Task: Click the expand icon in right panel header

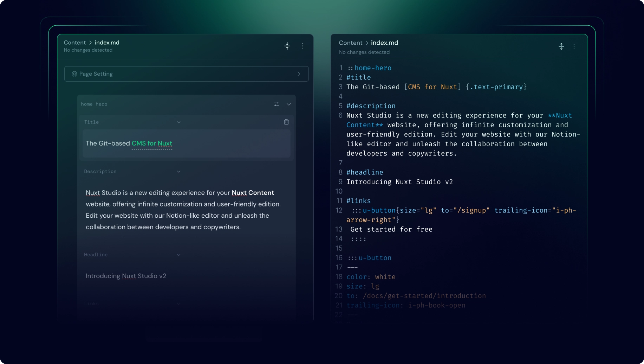Action: point(561,46)
